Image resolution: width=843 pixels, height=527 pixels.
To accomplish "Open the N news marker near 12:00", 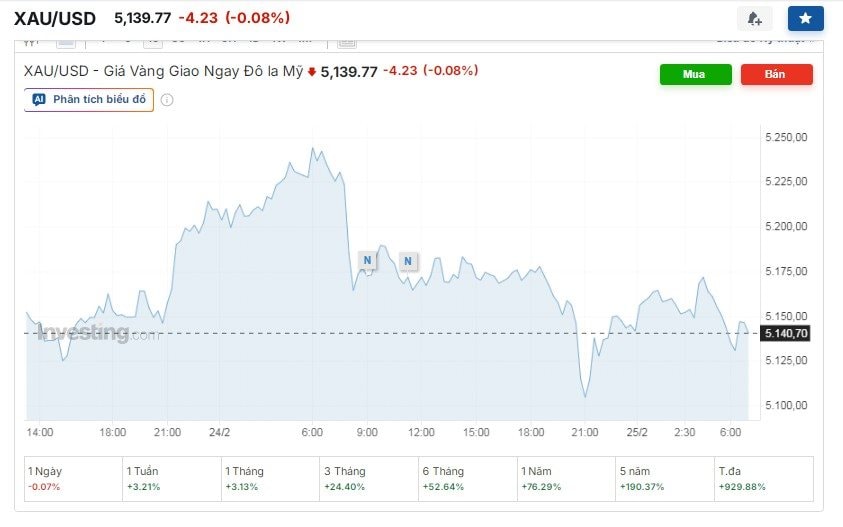I will point(408,262).
